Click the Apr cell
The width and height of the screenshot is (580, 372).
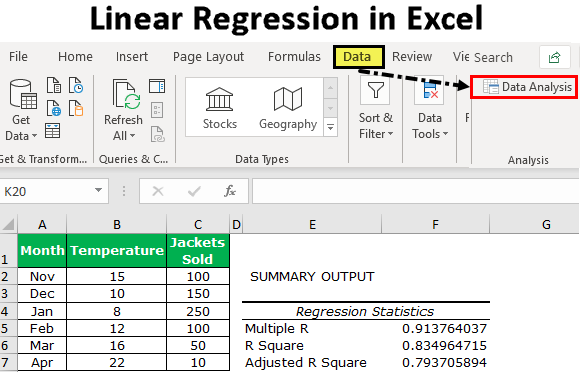[x=42, y=362]
